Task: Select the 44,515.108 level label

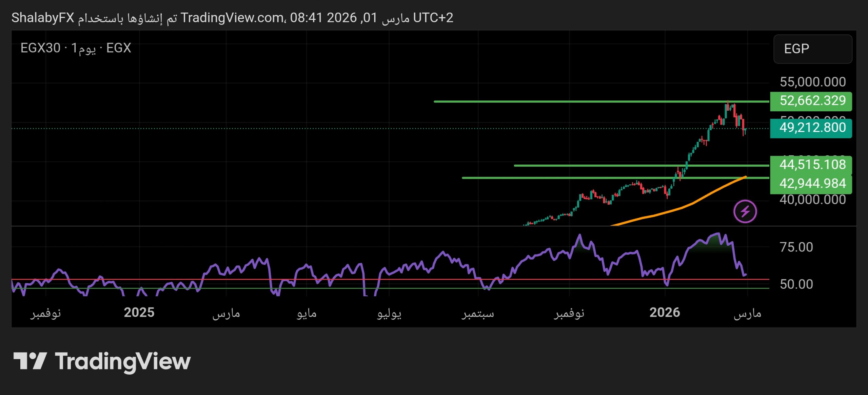Action: coord(811,165)
